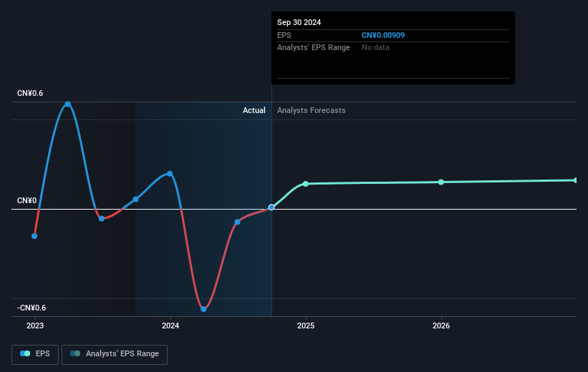Click the tooltip Analysts' EPS Range label
588x372 pixels.
coord(314,48)
